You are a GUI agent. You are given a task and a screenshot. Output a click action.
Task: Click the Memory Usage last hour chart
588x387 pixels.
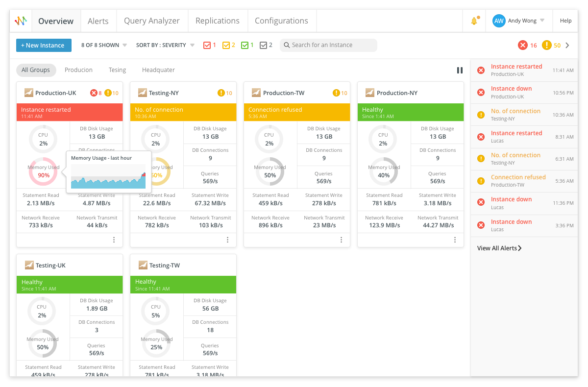(x=109, y=176)
